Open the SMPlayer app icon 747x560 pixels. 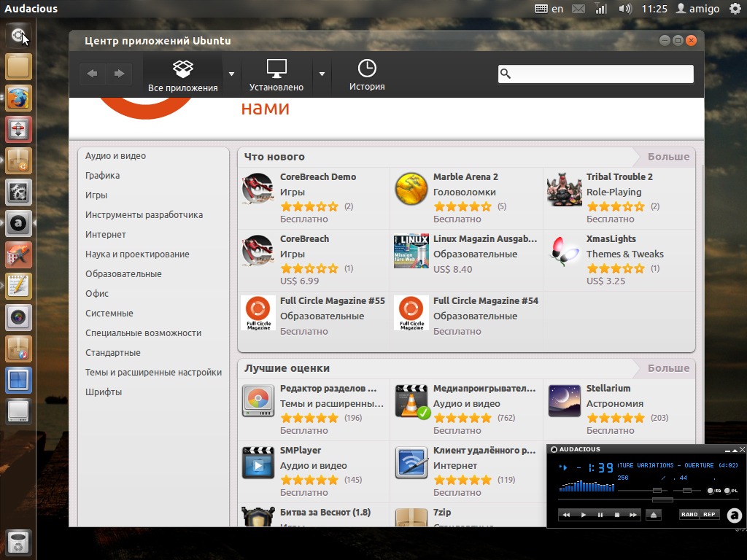(258, 462)
